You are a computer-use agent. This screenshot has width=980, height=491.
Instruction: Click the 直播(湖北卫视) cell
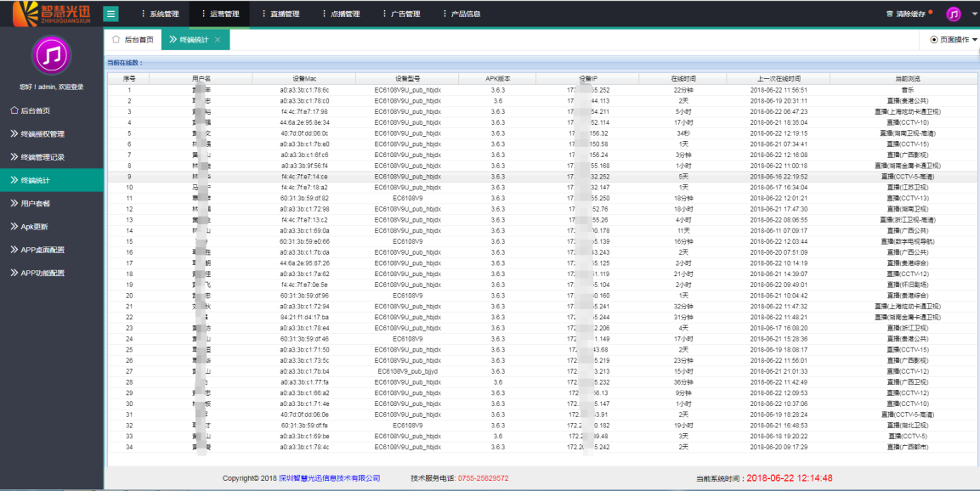pyautogui.click(x=907, y=426)
